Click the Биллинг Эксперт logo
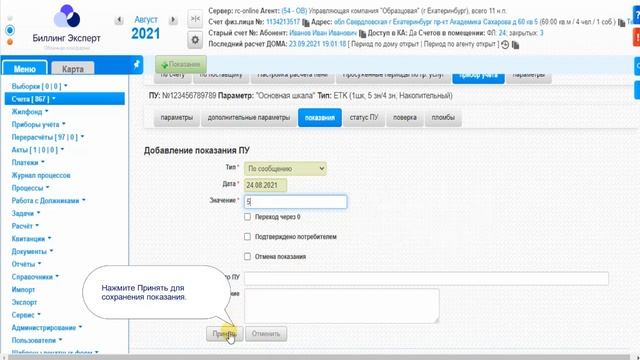The height and width of the screenshot is (360, 640). pos(67,25)
